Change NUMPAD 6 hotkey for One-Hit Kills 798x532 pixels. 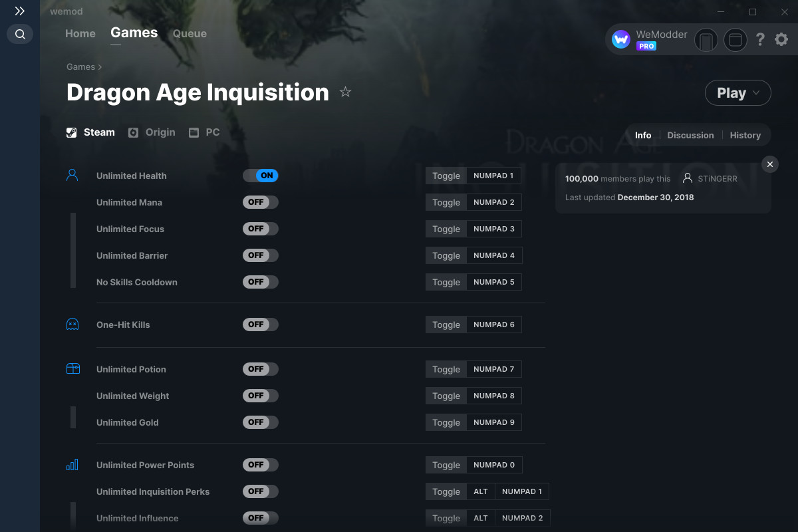493,325
